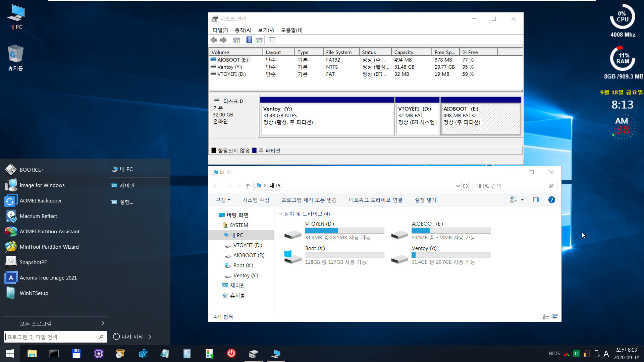Click 프로그램 제거 또는 변경
This screenshot has width=644, height=362.
(x=309, y=200)
